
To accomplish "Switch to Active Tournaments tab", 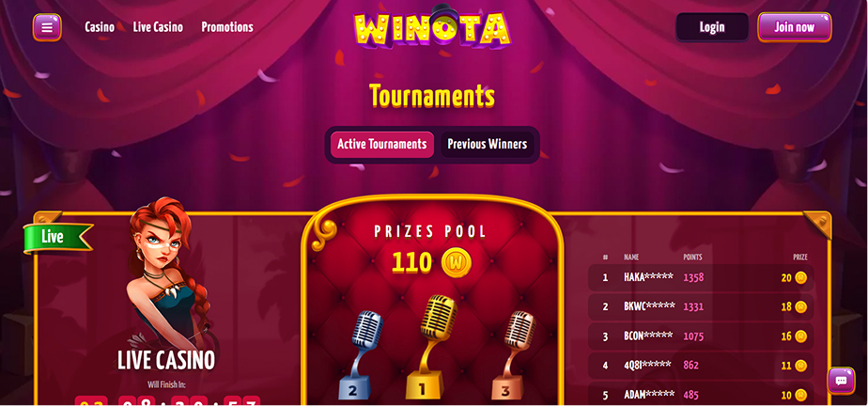I will click(382, 145).
